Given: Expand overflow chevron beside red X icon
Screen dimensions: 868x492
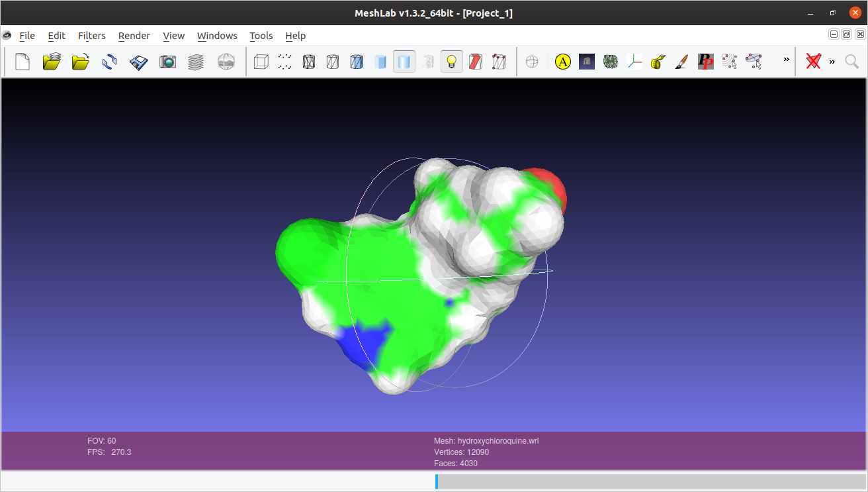Looking at the screenshot, I should pyautogui.click(x=832, y=62).
